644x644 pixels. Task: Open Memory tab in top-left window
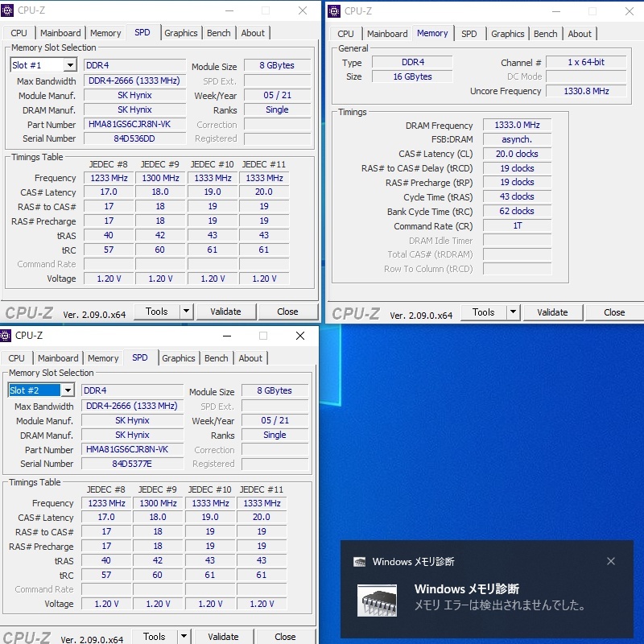pos(105,33)
